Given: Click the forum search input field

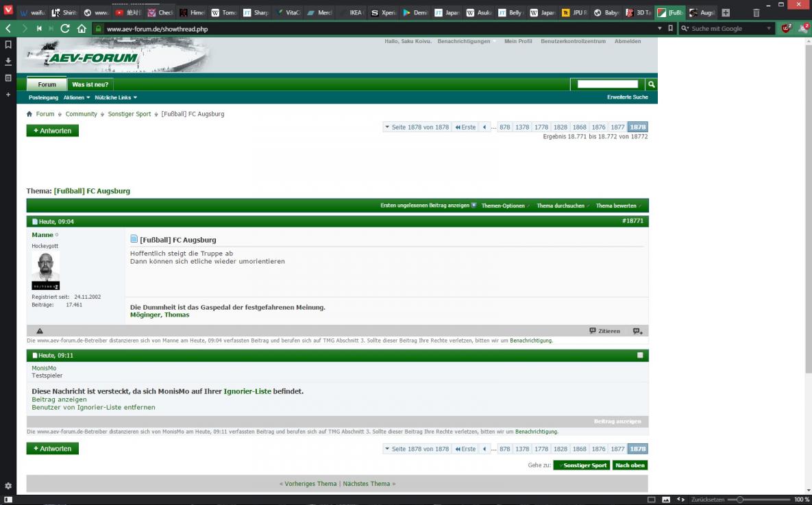Looking at the screenshot, I should click(x=608, y=84).
